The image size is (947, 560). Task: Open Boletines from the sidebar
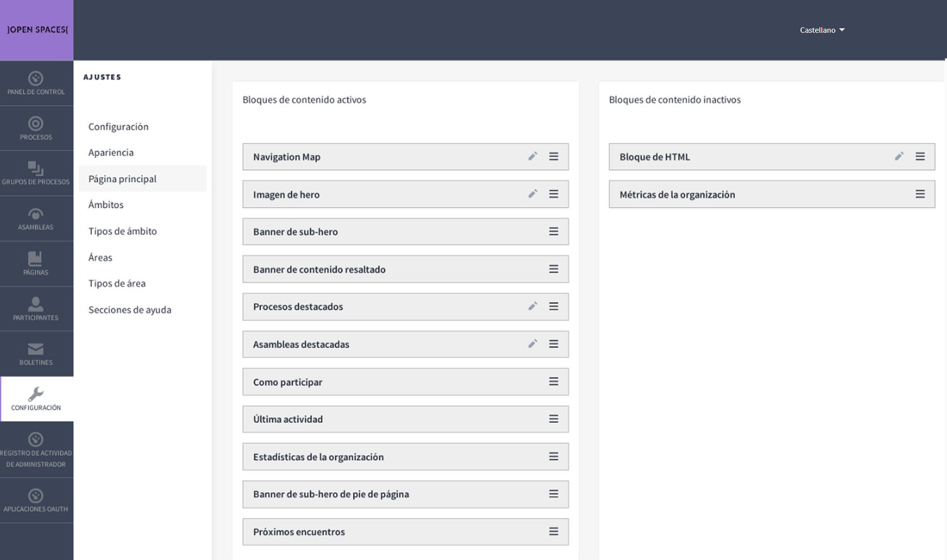tap(36, 354)
